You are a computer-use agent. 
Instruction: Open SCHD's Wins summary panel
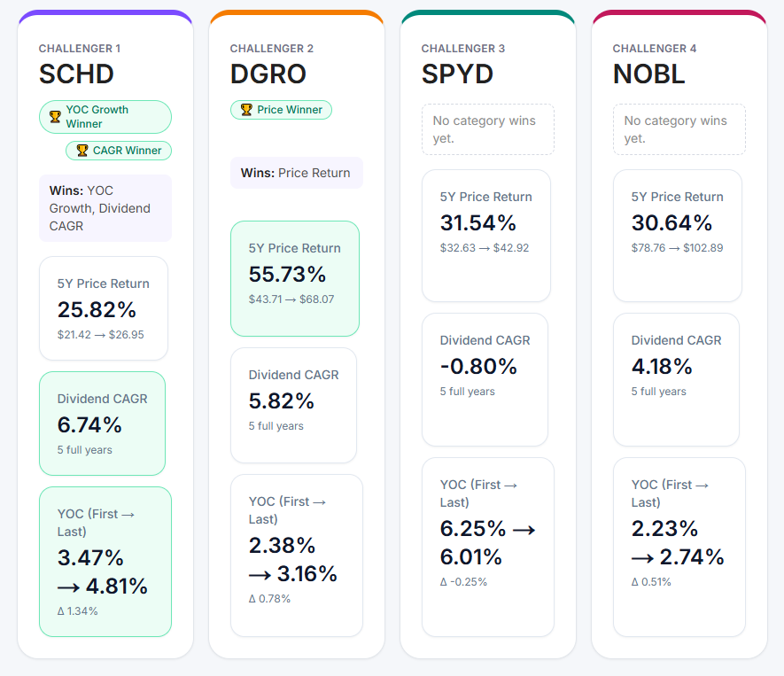(105, 208)
